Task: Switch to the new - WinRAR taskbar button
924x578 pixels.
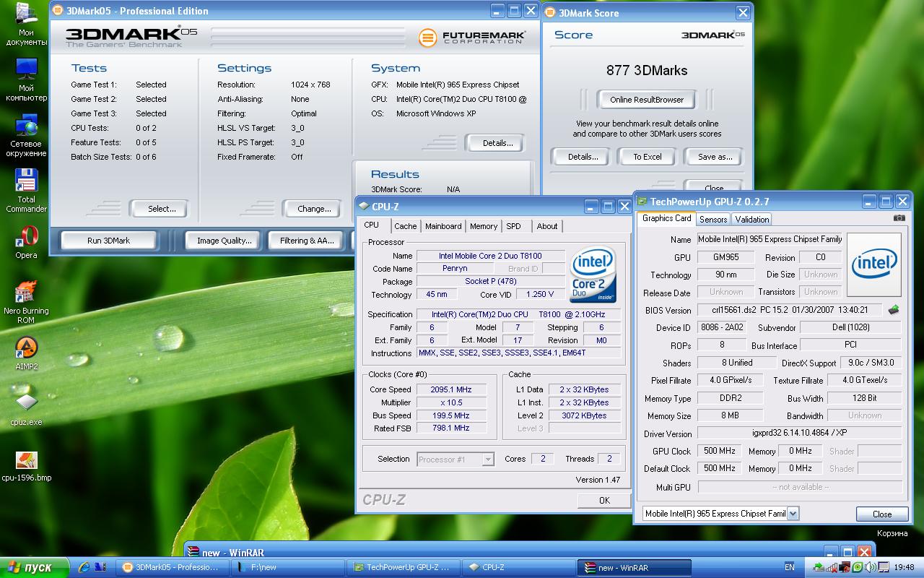Action: [634, 567]
